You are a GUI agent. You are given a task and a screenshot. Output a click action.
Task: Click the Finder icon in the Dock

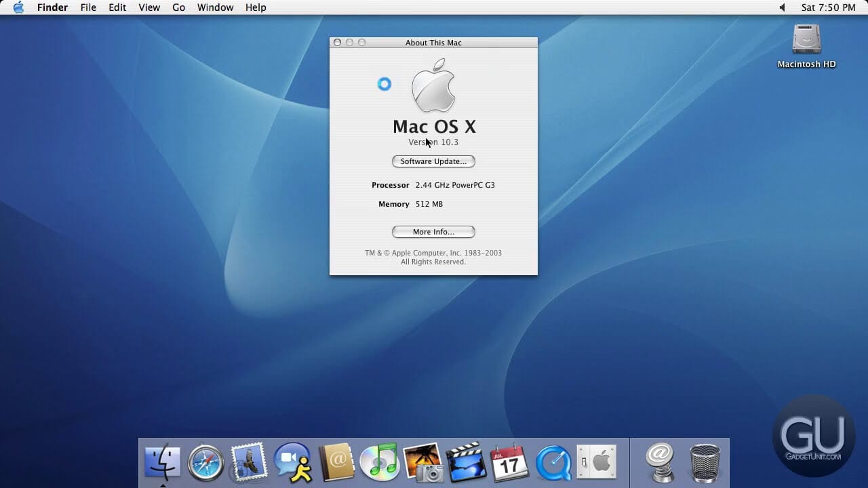point(163,462)
